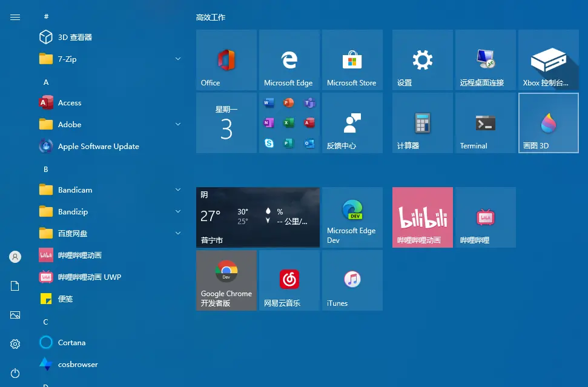Expand the Bandicam folder

click(111, 190)
